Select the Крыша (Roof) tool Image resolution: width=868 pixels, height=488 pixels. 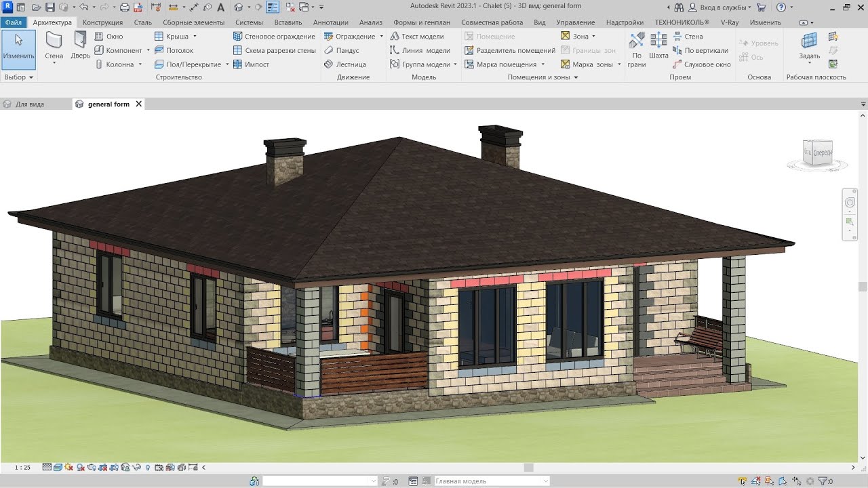tap(171, 37)
